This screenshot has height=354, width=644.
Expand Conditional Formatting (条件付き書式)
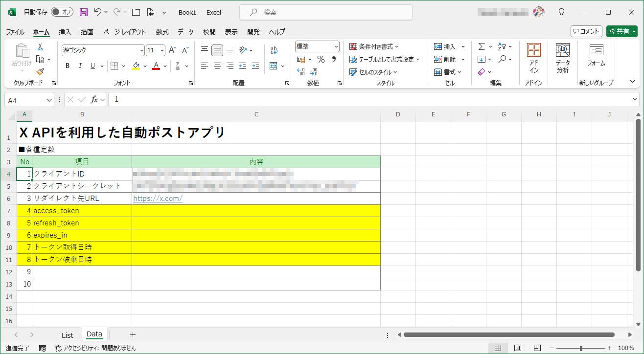click(x=374, y=46)
